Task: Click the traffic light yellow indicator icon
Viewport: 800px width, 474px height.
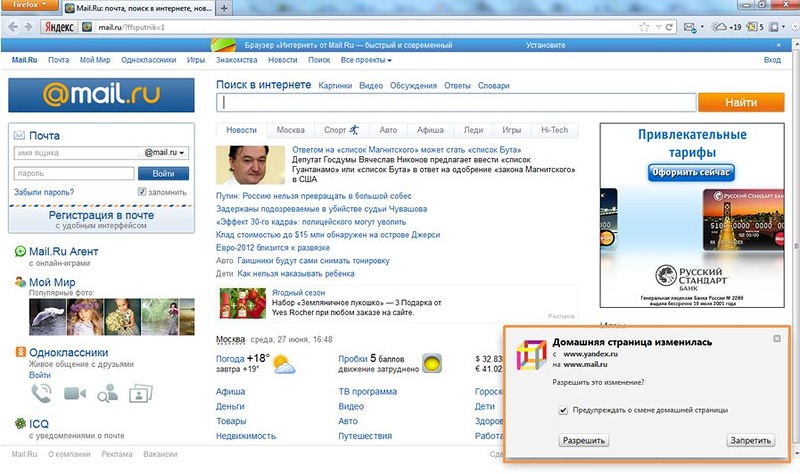Action: tap(432, 363)
